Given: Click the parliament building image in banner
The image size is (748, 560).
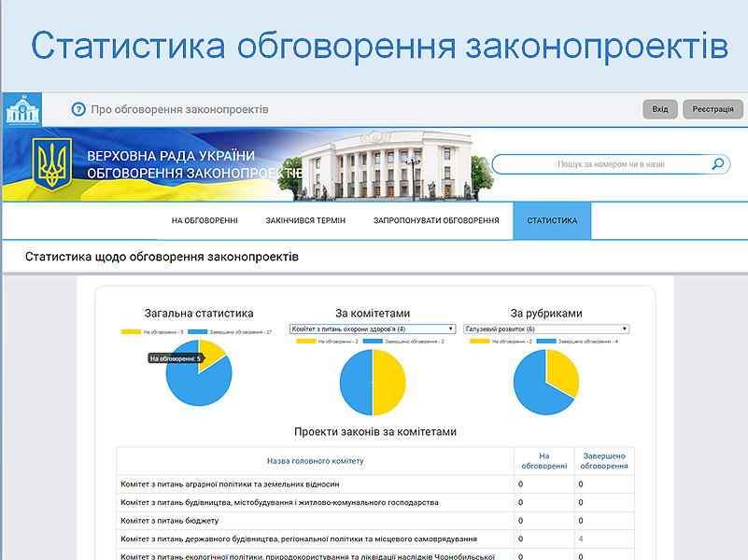Looking at the screenshot, I should click(x=388, y=165).
